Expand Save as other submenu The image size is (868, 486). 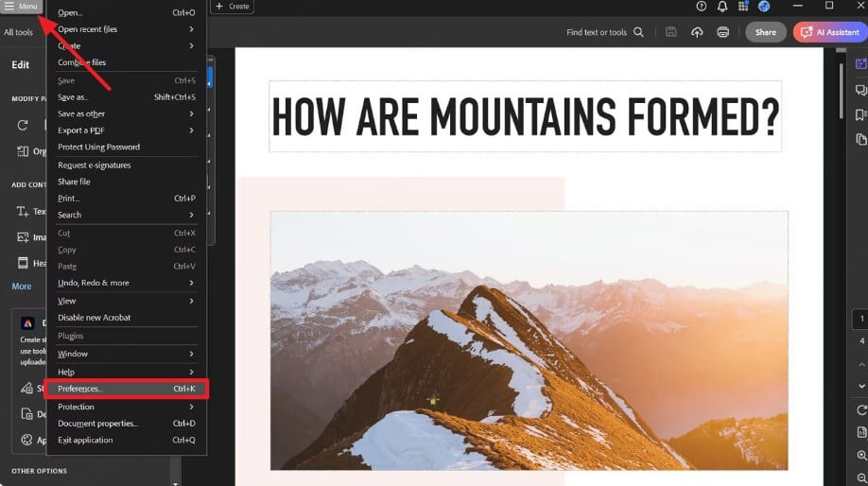coord(126,113)
